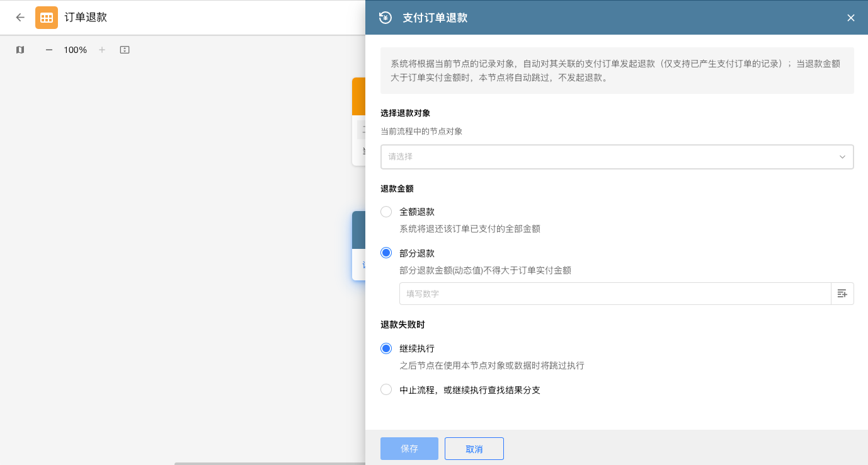The image size is (868, 465).
Task: Click the orange table app icon
Action: pyautogui.click(x=47, y=18)
